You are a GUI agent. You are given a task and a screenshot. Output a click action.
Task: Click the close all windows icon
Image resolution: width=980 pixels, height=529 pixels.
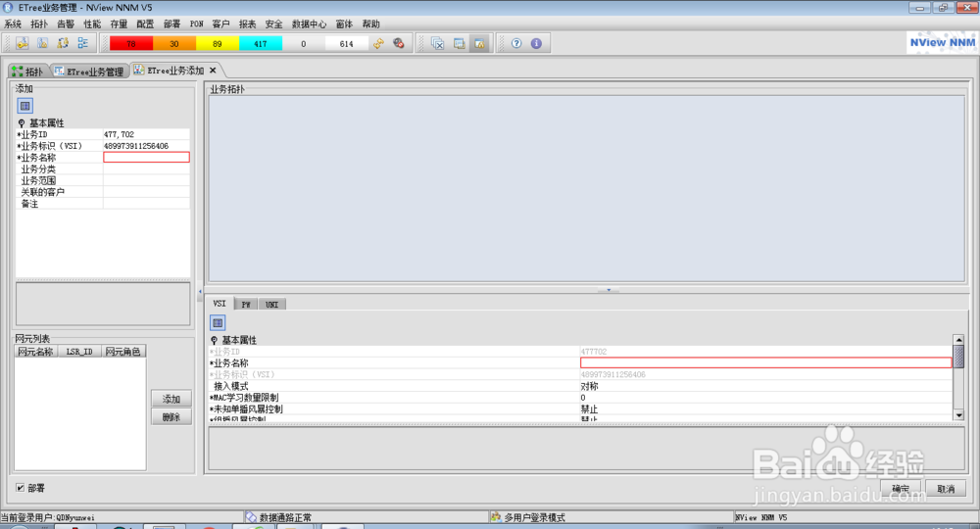(438, 43)
